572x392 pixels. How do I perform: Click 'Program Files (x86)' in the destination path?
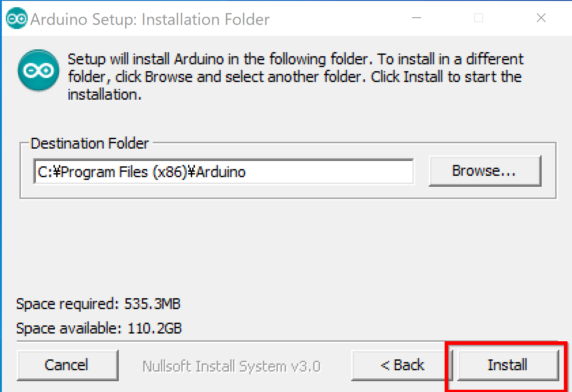pyautogui.click(x=121, y=172)
